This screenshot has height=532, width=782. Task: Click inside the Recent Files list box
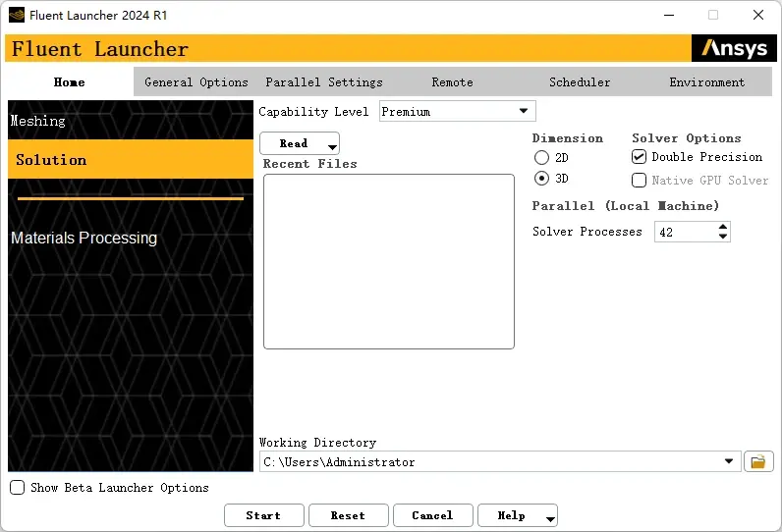(x=389, y=261)
